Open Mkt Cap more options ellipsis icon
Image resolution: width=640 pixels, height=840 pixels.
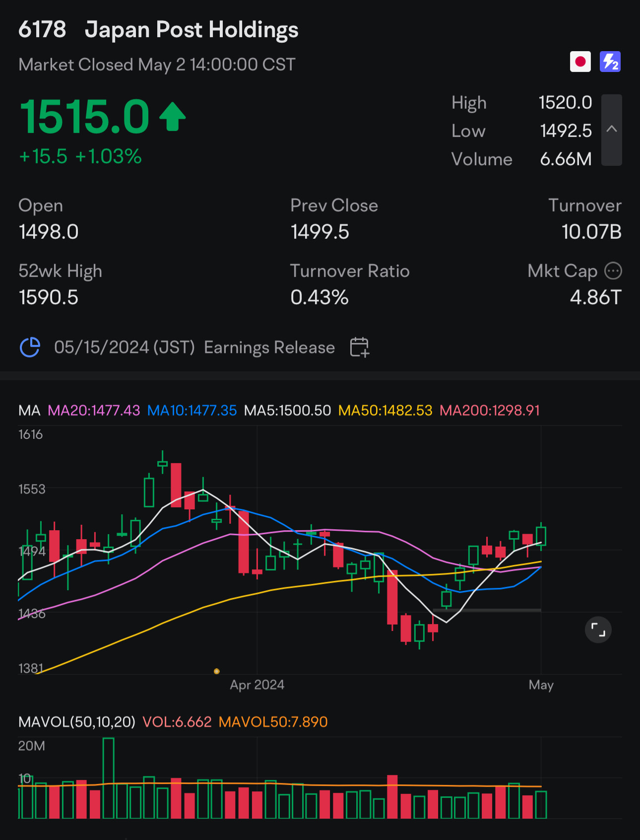coord(613,271)
